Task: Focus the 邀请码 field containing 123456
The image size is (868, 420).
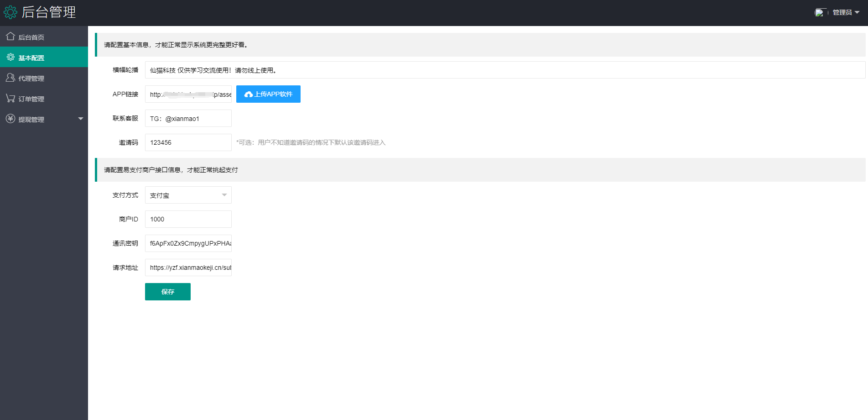Action: [188, 142]
